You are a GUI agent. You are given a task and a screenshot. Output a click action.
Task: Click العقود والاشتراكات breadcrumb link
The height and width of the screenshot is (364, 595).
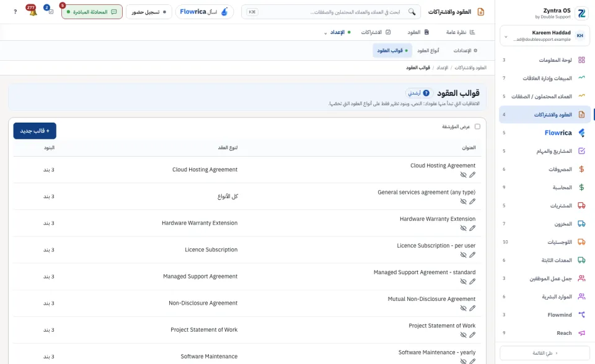[470, 67]
